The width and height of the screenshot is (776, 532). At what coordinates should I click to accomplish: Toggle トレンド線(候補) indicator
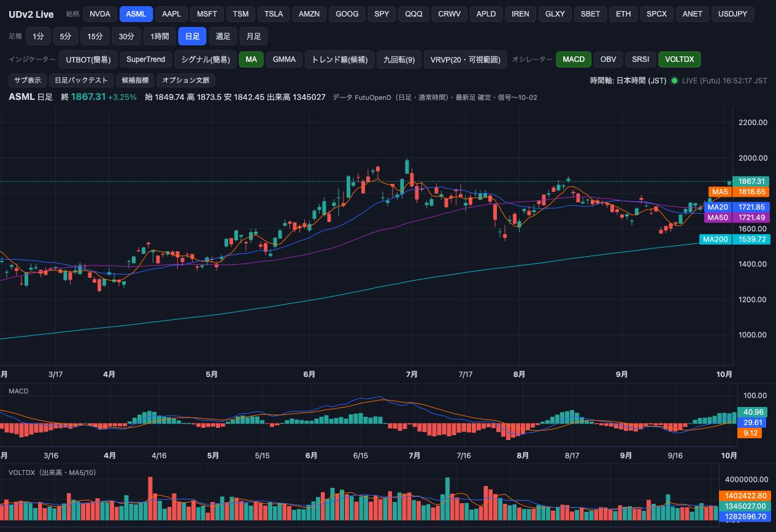pyautogui.click(x=339, y=59)
